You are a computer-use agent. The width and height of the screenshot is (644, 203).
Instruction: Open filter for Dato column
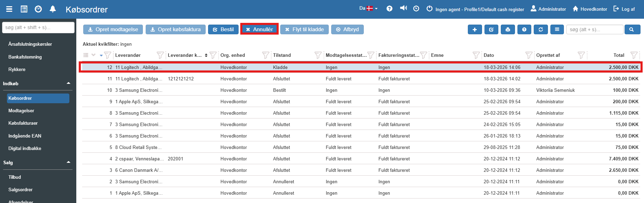(x=529, y=55)
